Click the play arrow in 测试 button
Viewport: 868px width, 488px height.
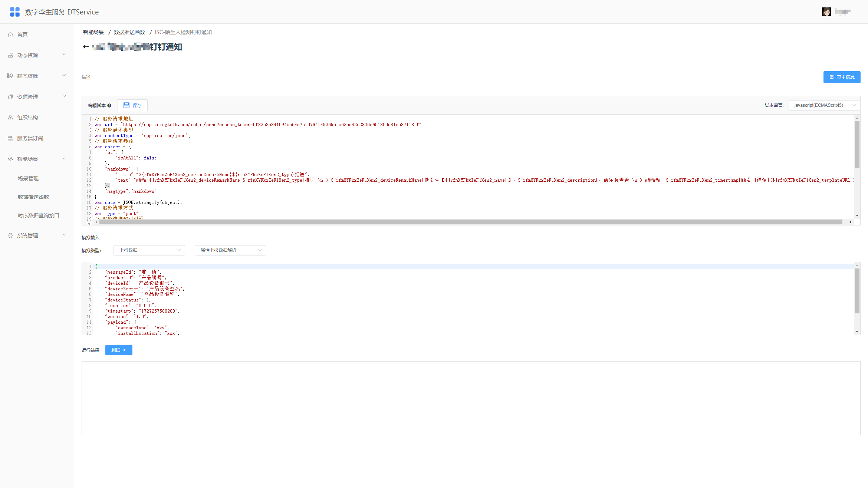tap(125, 350)
